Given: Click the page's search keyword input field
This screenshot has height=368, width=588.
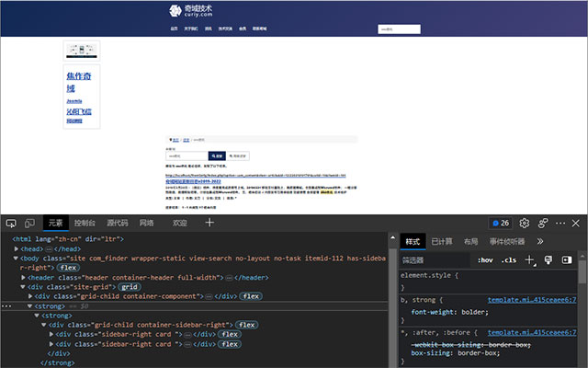Looking at the screenshot, I should 187,155.
